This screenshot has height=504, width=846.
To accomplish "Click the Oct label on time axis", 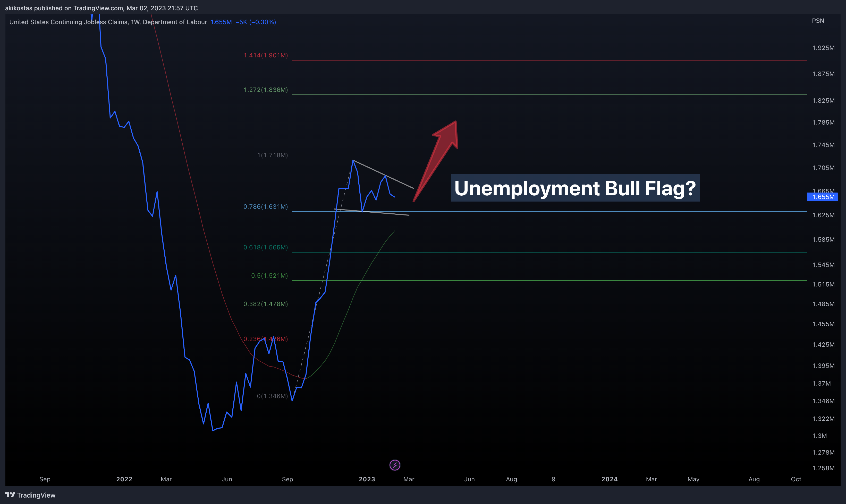I will [x=796, y=479].
